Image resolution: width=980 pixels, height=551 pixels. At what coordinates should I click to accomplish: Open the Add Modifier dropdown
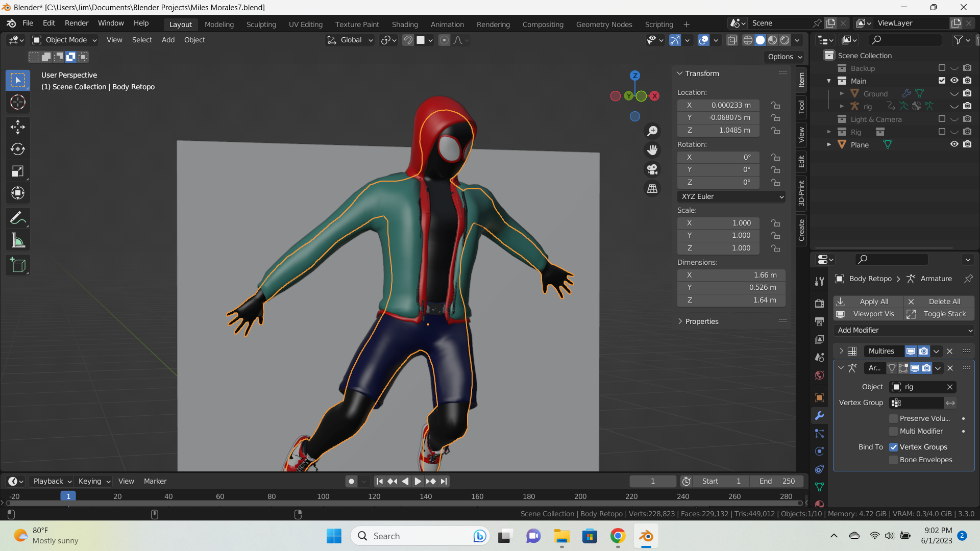(x=904, y=330)
